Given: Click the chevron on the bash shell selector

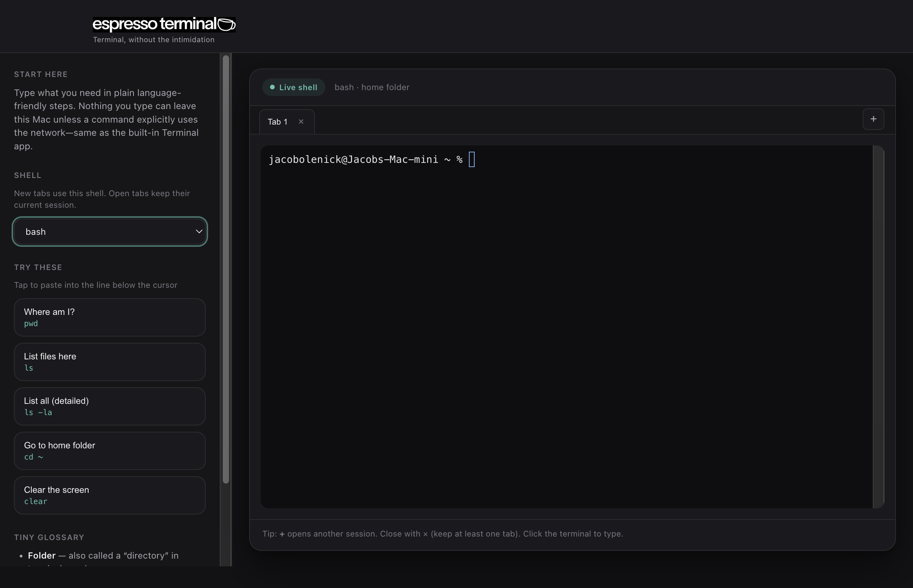Looking at the screenshot, I should click(x=199, y=231).
